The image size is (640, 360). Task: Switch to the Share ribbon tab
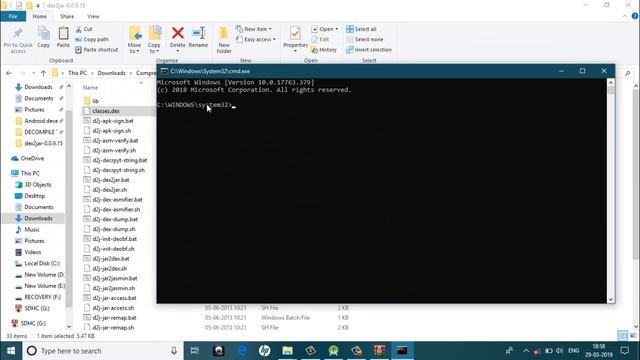[67, 16]
